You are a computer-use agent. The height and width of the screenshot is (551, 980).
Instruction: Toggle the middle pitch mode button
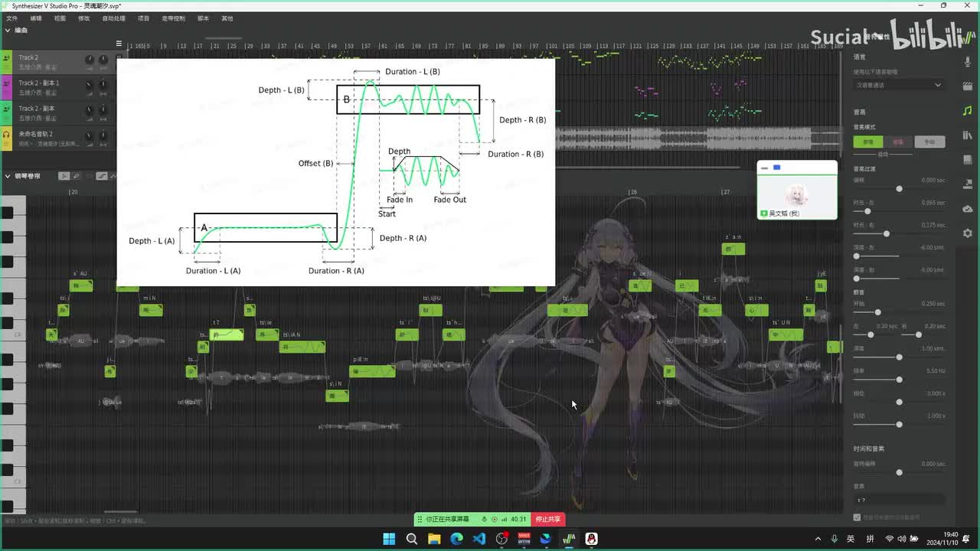point(899,142)
